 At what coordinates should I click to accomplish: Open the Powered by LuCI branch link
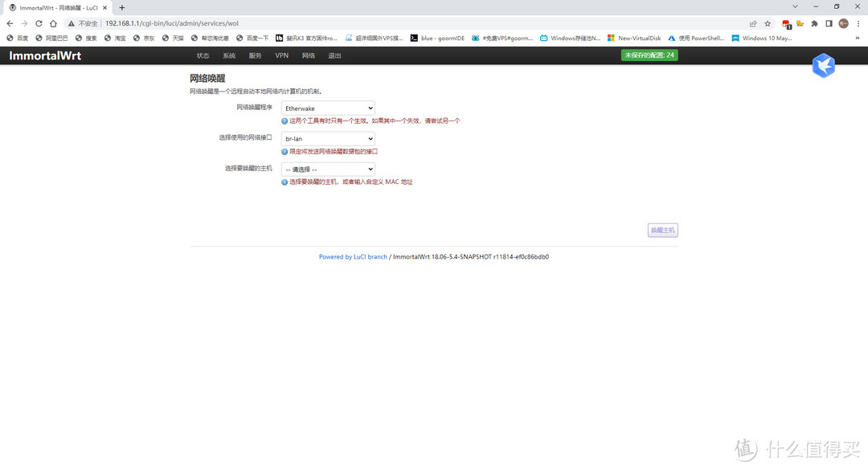[353, 257]
